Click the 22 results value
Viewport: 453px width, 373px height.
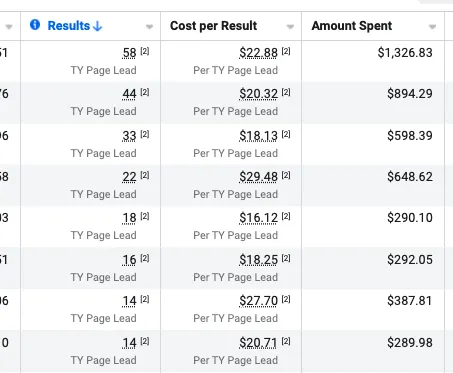coord(129,177)
